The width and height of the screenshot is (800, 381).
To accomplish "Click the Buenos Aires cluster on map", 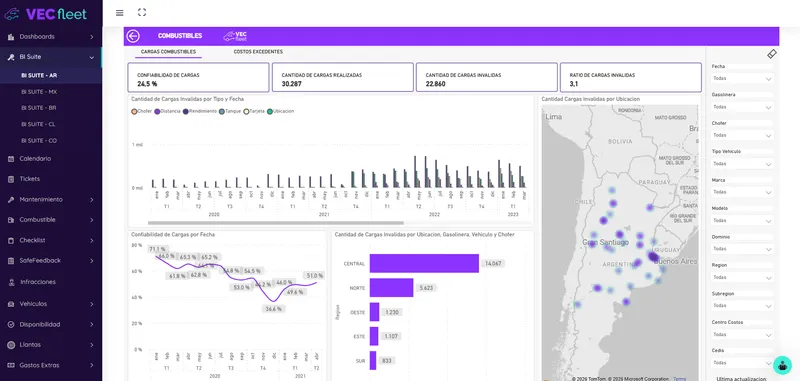I will 653,257.
